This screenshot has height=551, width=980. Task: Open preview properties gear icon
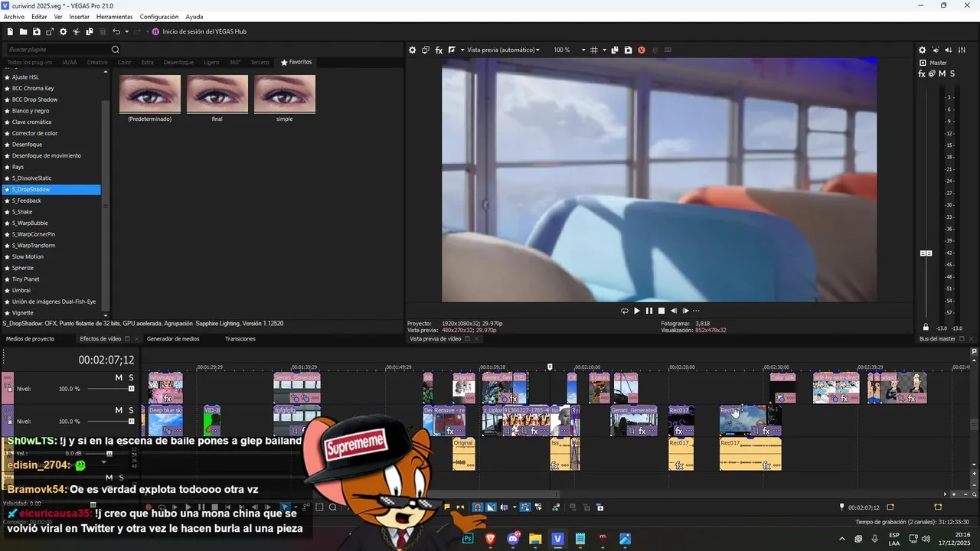pyautogui.click(x=412, y=50)
